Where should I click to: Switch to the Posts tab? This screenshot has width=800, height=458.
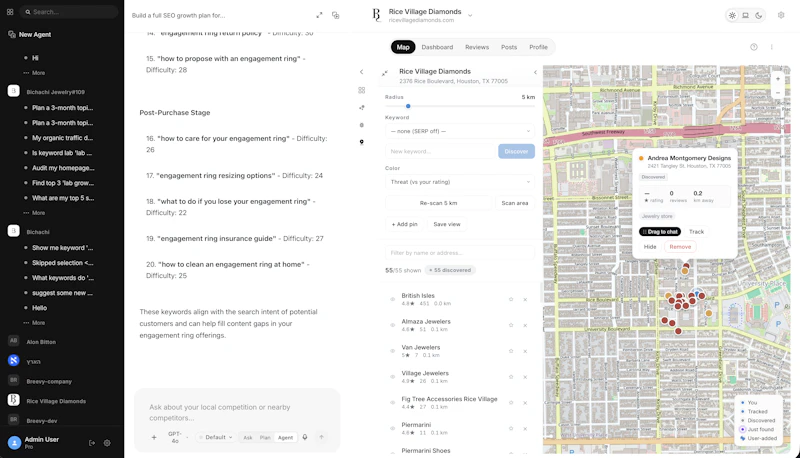coord(509,47)
